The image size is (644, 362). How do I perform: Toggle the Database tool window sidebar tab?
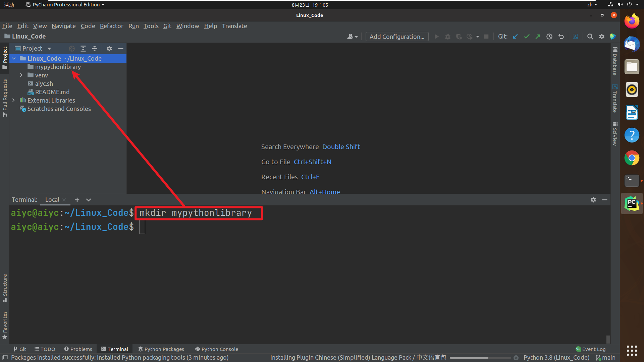pos(615,61)
